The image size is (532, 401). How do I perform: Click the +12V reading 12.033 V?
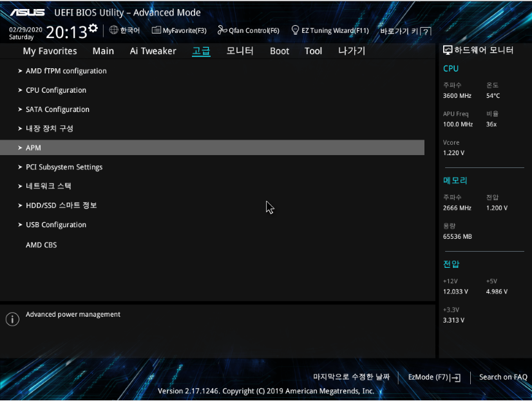tap(455, 292)
